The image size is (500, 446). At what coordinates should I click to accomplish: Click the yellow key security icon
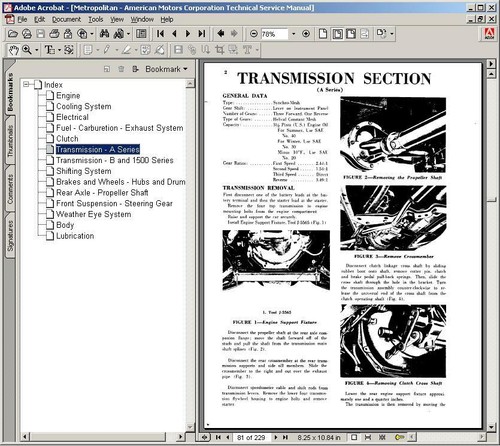tap(399, 437)
